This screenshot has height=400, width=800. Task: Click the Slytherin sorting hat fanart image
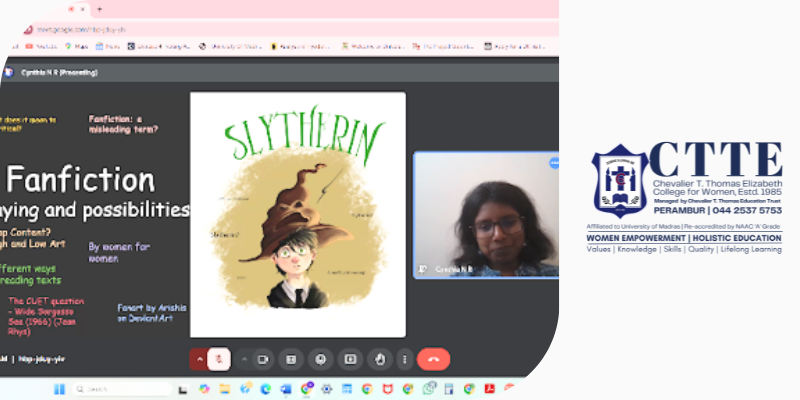coord(298,214)
